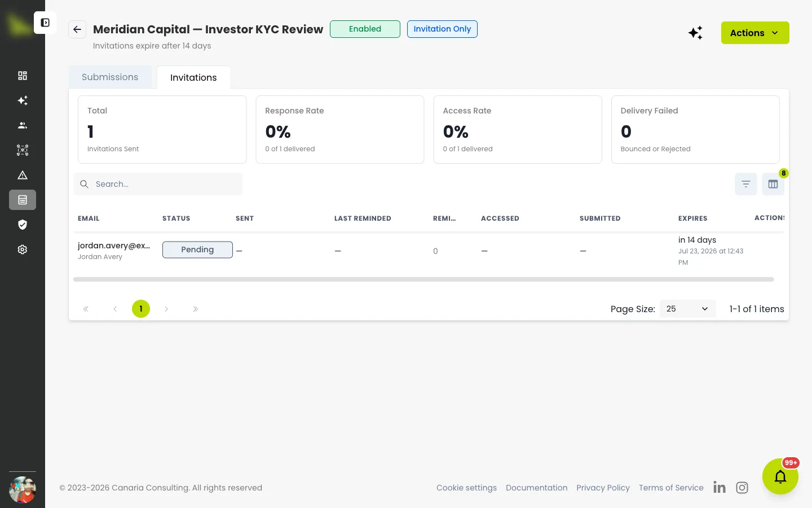Open the Actions dropdown menu
812x508 pixels.
(755, 33)
